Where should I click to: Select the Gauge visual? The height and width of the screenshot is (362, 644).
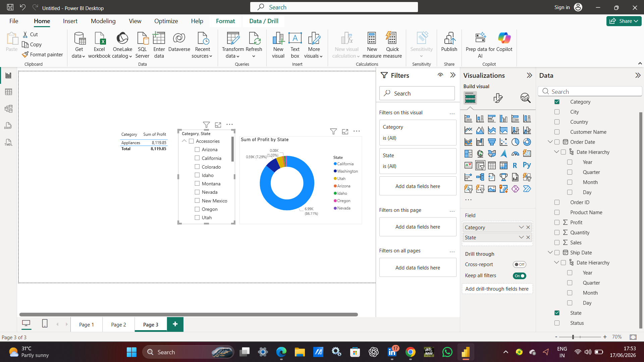[515, 154]
